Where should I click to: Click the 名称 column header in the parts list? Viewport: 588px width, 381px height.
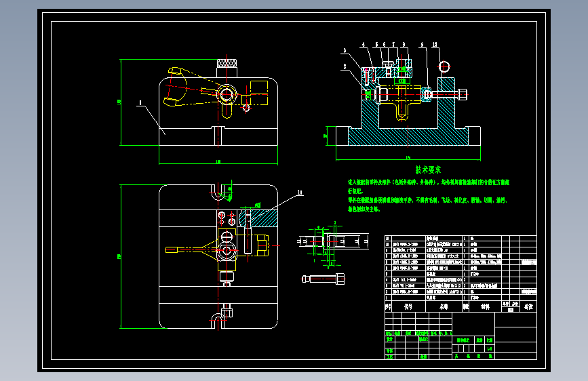tap(444, 306)
